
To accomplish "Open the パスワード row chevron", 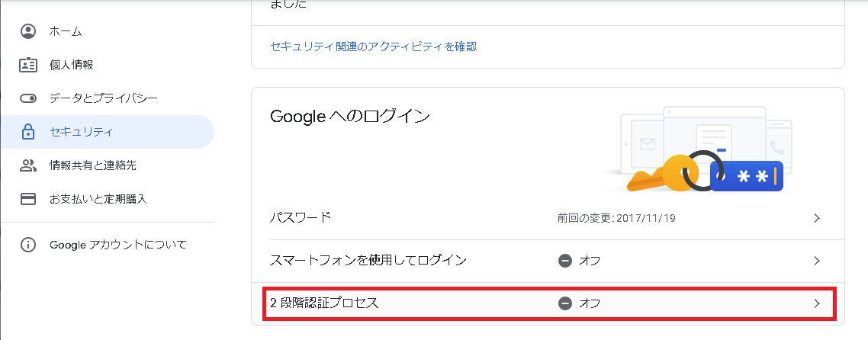I will [817, 218].
